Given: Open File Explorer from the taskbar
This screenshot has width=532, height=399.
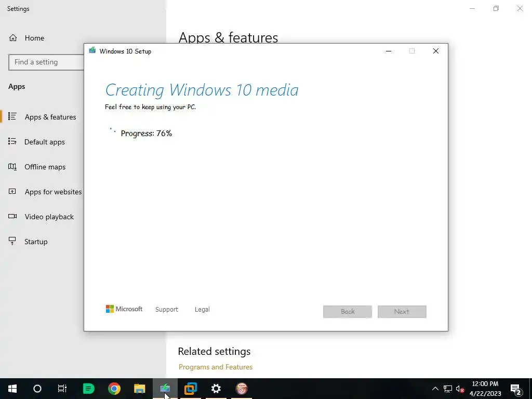Looking at the screenshot, I should click(139, 389).
